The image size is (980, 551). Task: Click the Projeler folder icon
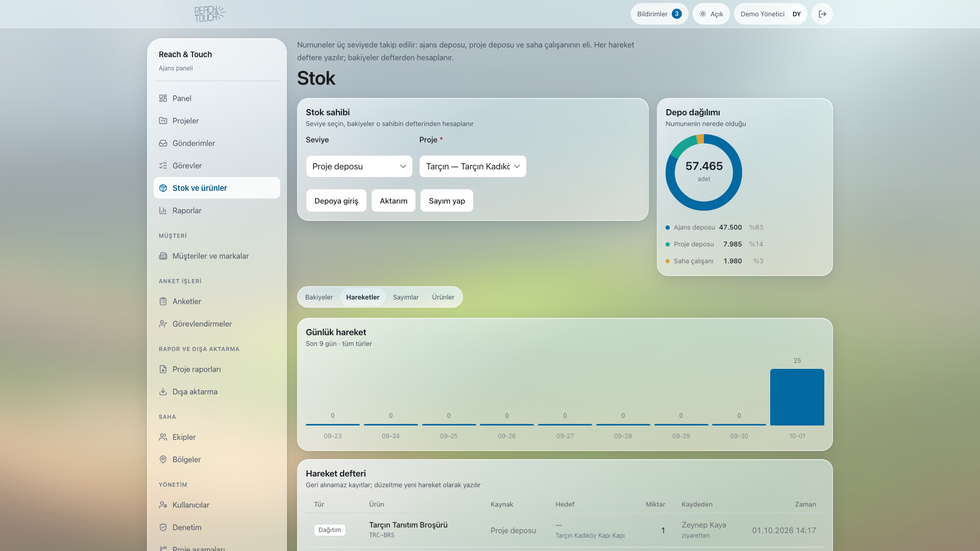(163, 121)
